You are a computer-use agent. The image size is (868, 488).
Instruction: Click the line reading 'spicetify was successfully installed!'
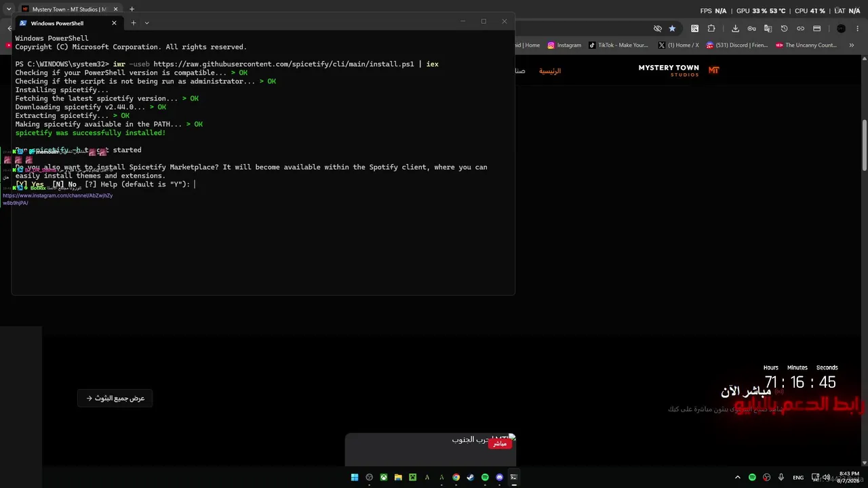[90, 133]
